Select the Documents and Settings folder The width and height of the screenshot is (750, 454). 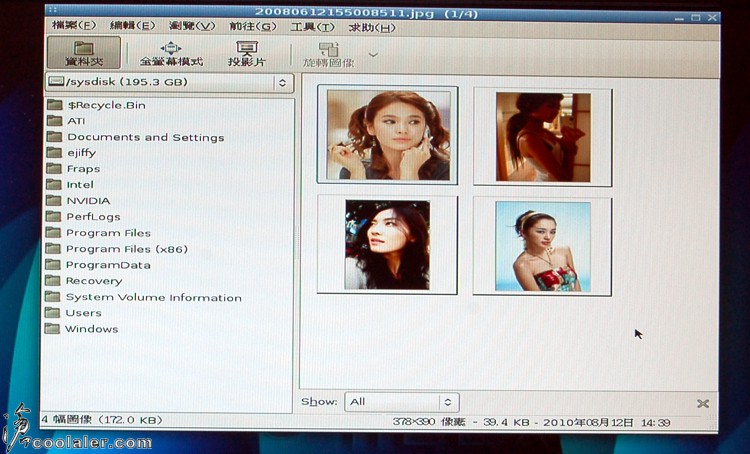[145, 137]
